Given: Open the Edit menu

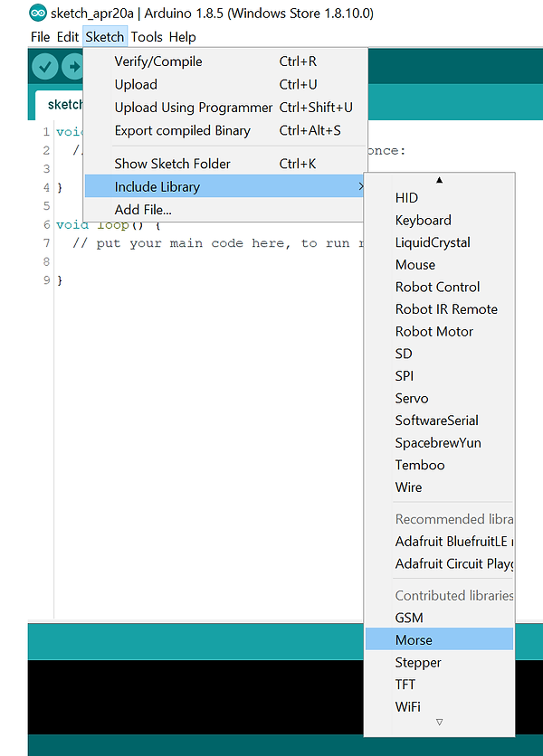Looking at the screenshot, I should pos(68,37).
